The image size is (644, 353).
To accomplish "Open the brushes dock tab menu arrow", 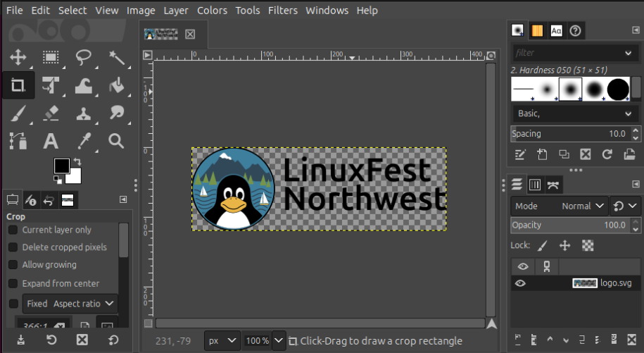I will coord(636,30).
